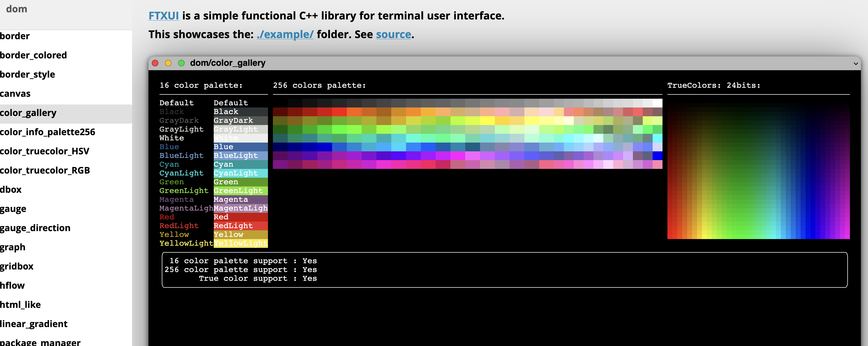Screen dimensions: 868x346
Task: Click the foreground 'GrayLight' text label
Action: point(181,129)
